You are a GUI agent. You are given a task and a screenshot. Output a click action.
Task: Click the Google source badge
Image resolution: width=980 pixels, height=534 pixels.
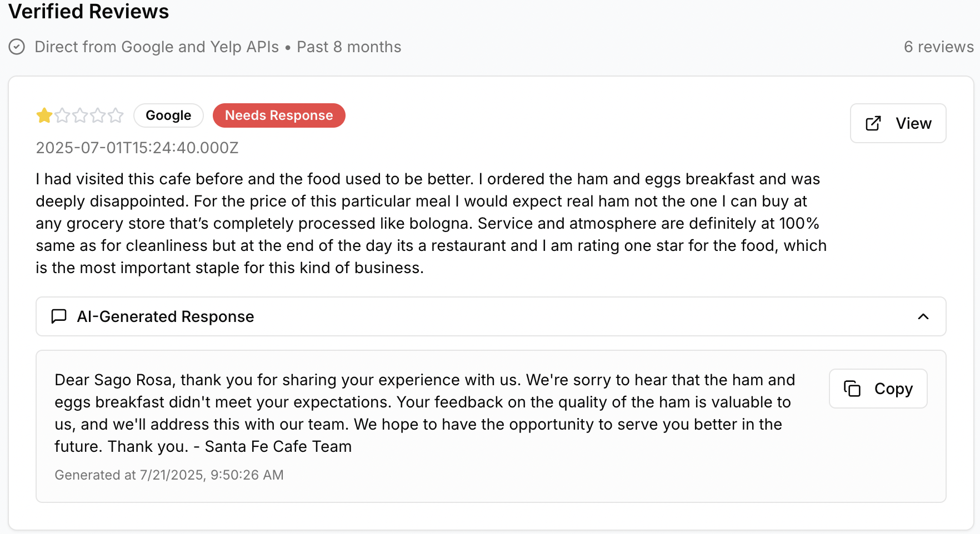coord(168,115)
